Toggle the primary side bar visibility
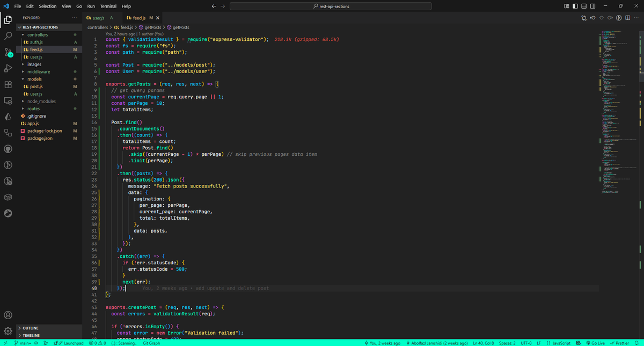 [575, 6]
